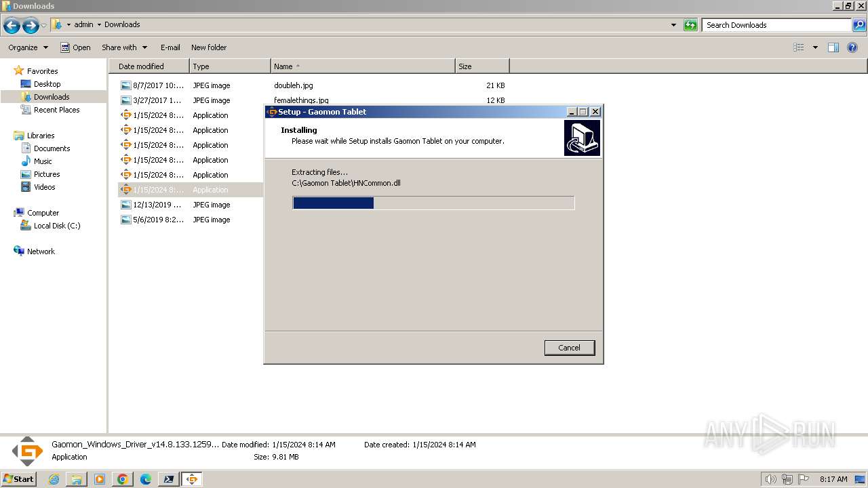
Task: Select the 12/13/2019 JPEG image row
Action: point(190,205)
